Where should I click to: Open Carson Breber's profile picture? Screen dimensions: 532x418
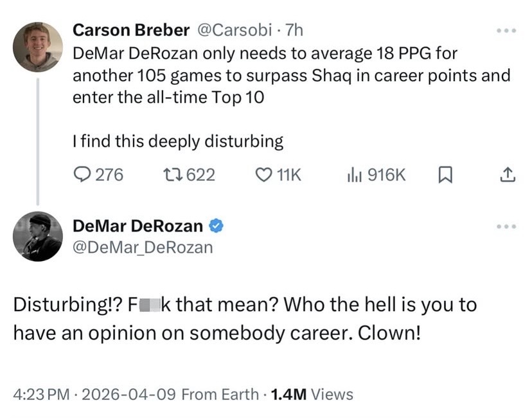pos(38,47)
